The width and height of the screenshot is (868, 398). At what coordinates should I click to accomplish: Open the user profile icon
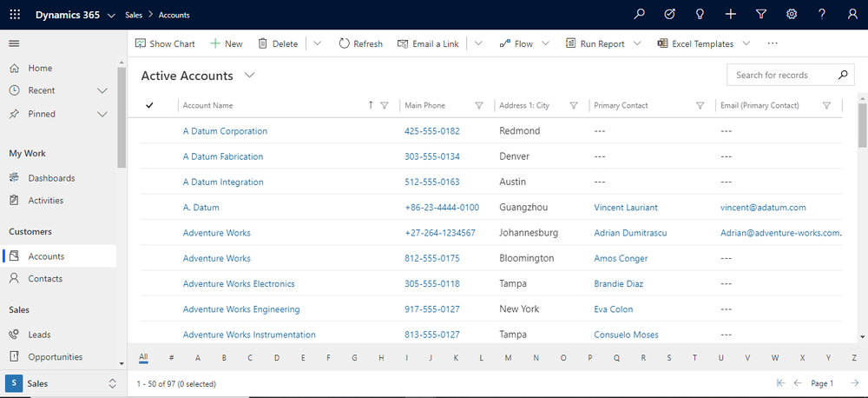[x=852, y=15]
